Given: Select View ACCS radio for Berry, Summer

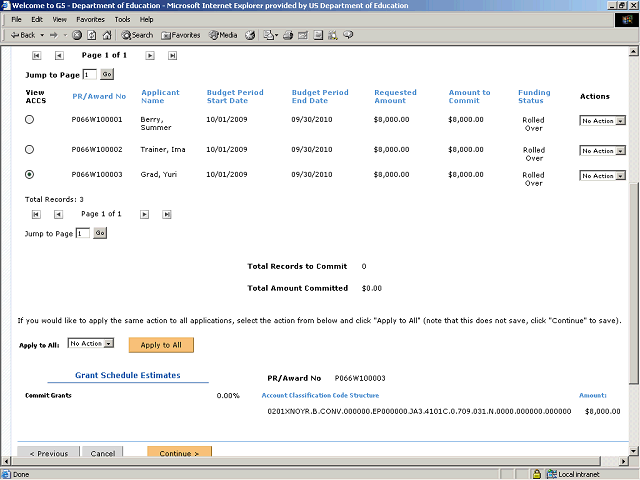Looking at the screenshot, I should coord(29,120).
